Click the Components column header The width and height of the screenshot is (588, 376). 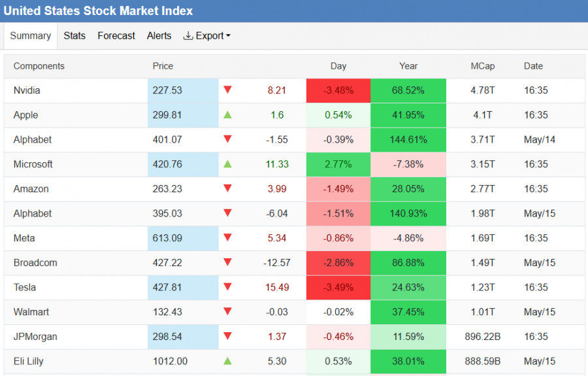pos(39,66)
